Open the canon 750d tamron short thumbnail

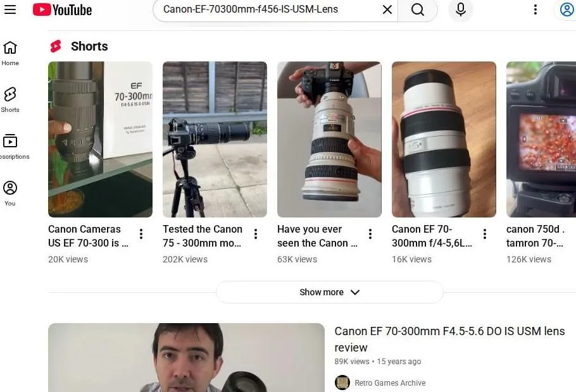(x=541, y=139)
